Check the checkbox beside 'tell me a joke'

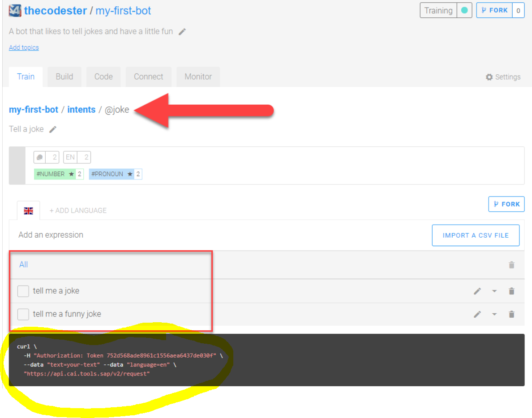pos(23,291)
